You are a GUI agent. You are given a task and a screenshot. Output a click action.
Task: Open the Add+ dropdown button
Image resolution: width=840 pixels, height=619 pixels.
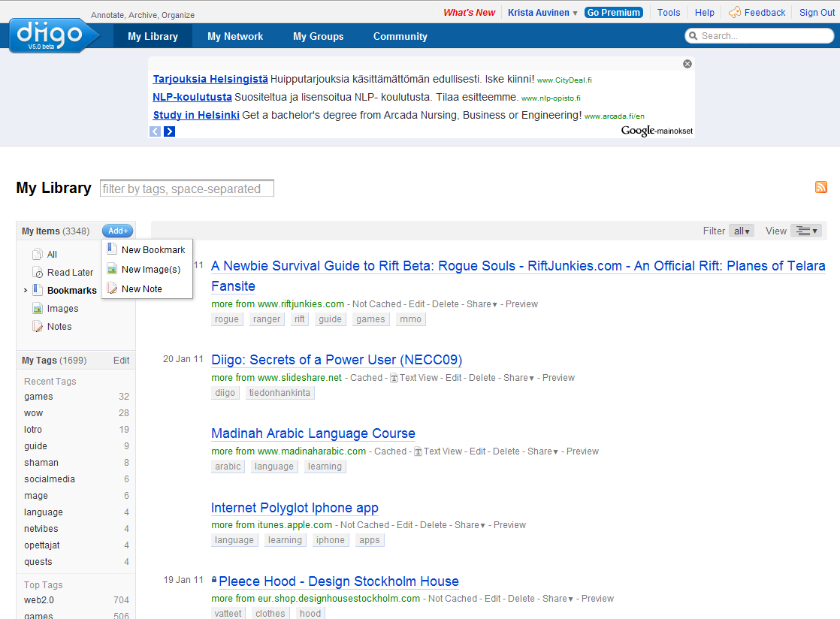(118, 231)
